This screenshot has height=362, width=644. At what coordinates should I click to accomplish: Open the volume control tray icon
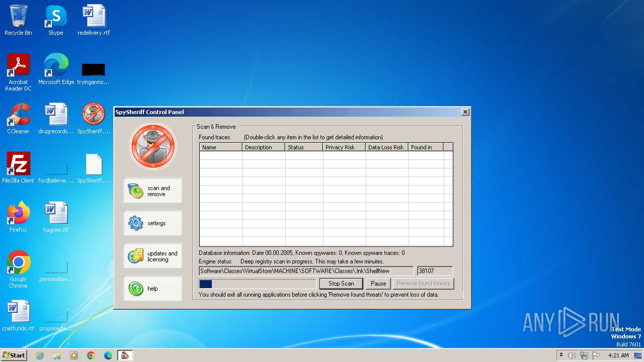tap(572, 355)
